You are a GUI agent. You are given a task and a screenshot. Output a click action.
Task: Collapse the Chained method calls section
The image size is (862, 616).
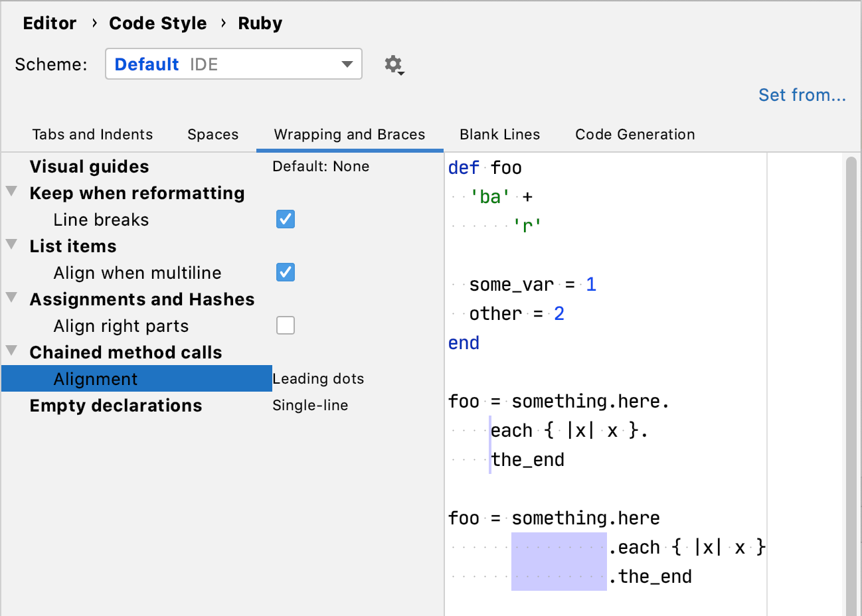pyautogui.click(x=11, y=351)
